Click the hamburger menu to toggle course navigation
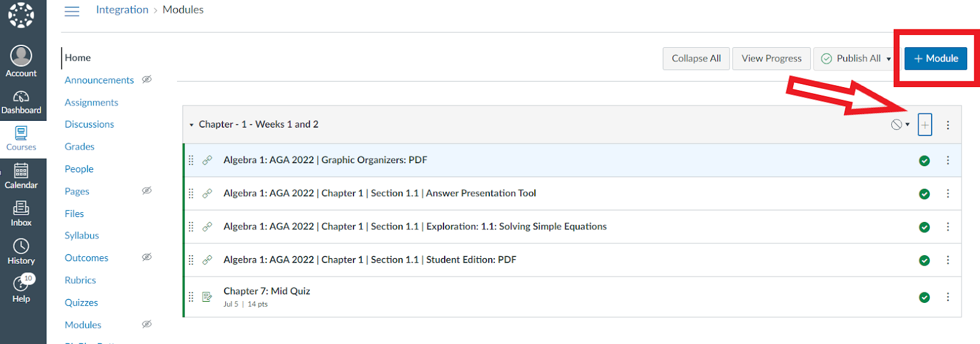This screenshot has height=344, width=980. point(72,11)
